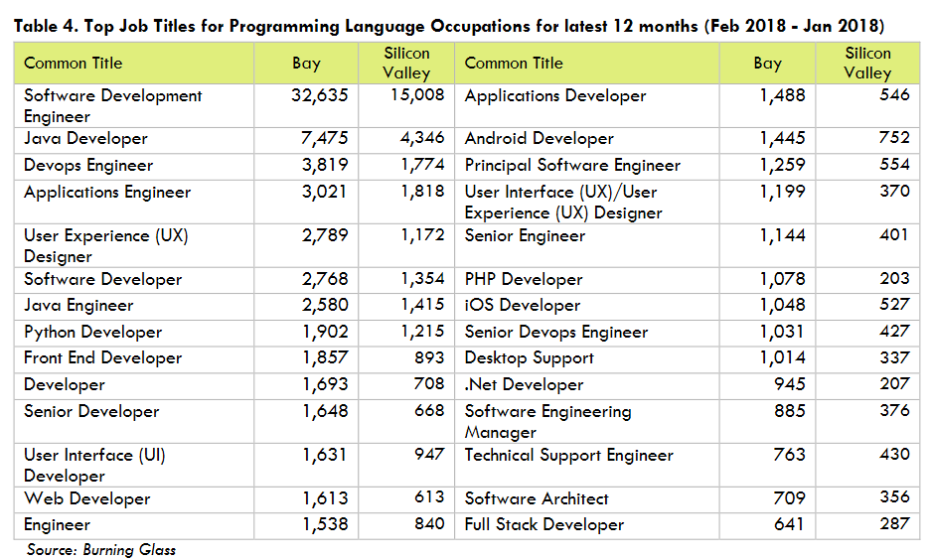
Task: Select the 'Devops Engineer' cell
Action: tap(88, 166)
